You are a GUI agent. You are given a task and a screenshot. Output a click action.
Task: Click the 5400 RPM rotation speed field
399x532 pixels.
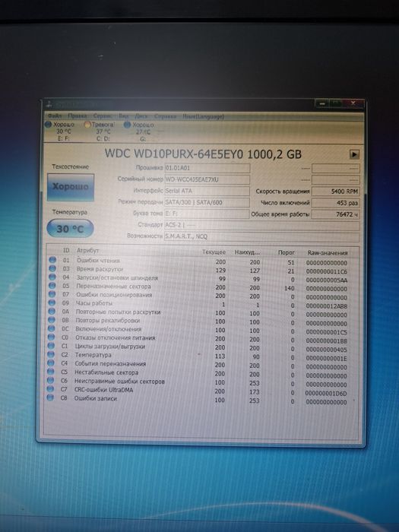click(x=335, y=192)
